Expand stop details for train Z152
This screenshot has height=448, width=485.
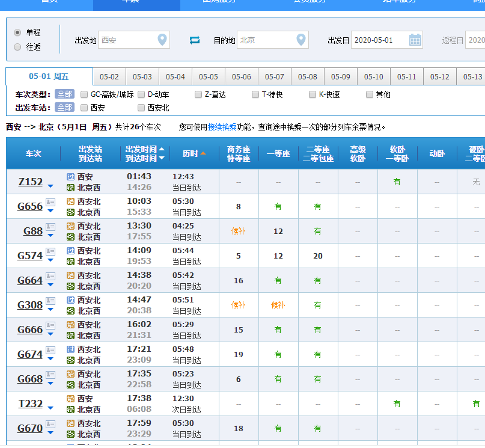50,186
